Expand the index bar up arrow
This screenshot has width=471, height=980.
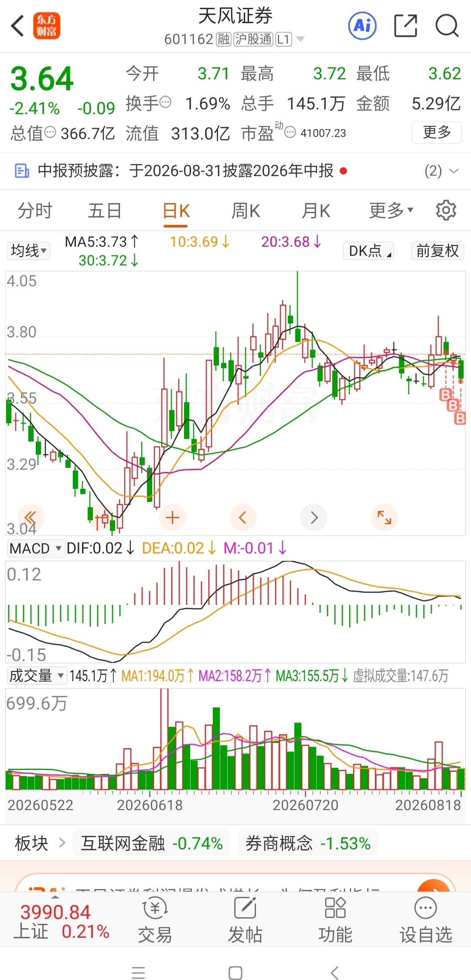[55, 898]
